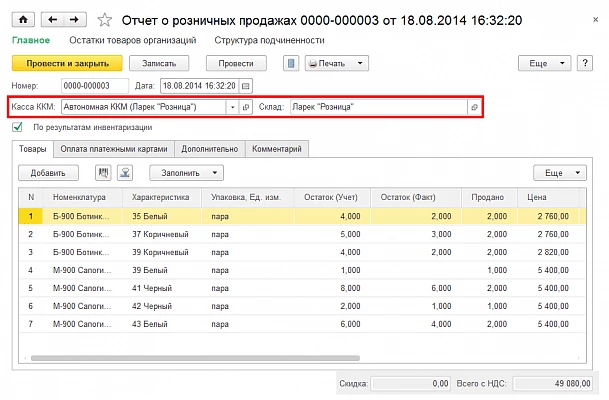This screenshot has height=400, width=609.
Task: Go to the home page icon
Action: 23,20
